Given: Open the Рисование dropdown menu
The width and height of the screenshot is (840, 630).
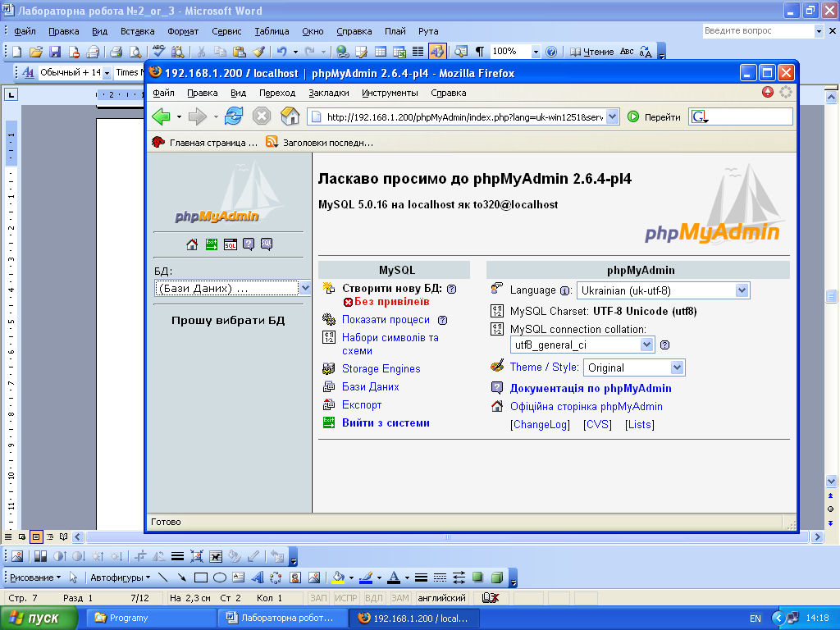Looking at the screenshot, I should 35,577.
